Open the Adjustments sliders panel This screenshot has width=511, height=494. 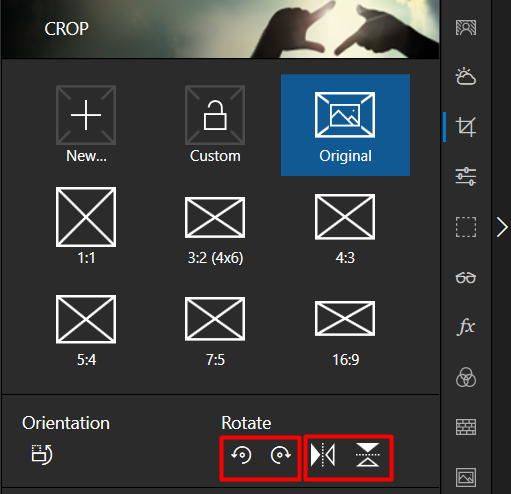click(x=466, y=176)
